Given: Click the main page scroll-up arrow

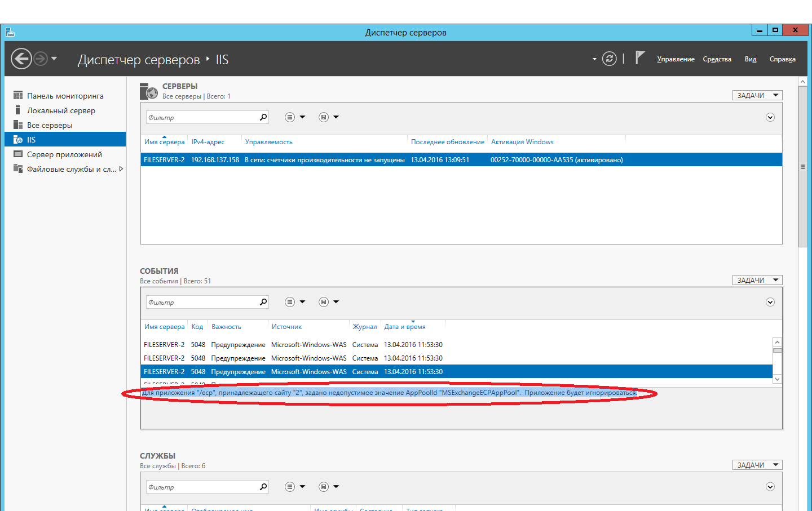Looking at the screenshot, I should click(x=803, y=82).
